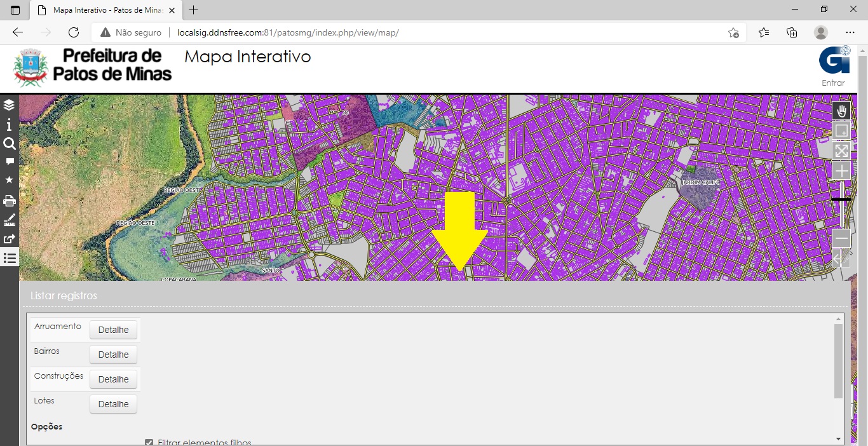Click Detalhe button for Lotes
This screenshot has height=446, width=868.
(113, 404)
